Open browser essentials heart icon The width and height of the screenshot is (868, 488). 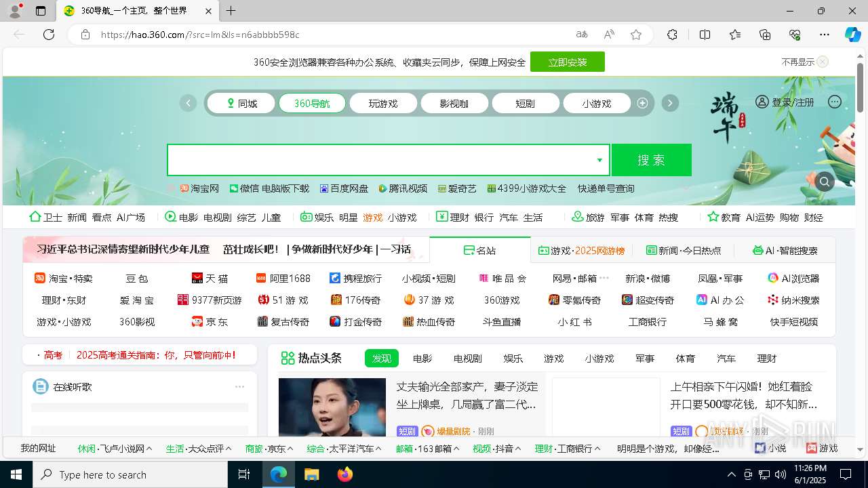(795, 35)
